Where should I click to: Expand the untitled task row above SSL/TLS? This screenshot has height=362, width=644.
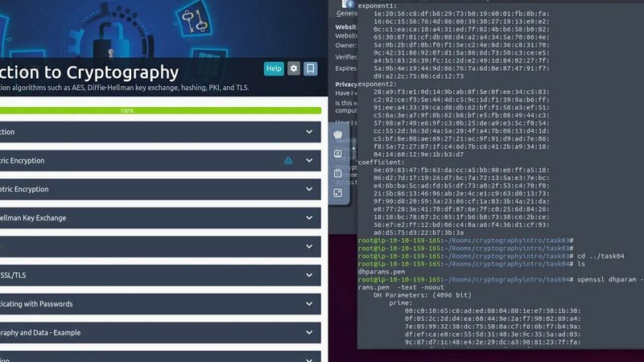pos(160,247)
